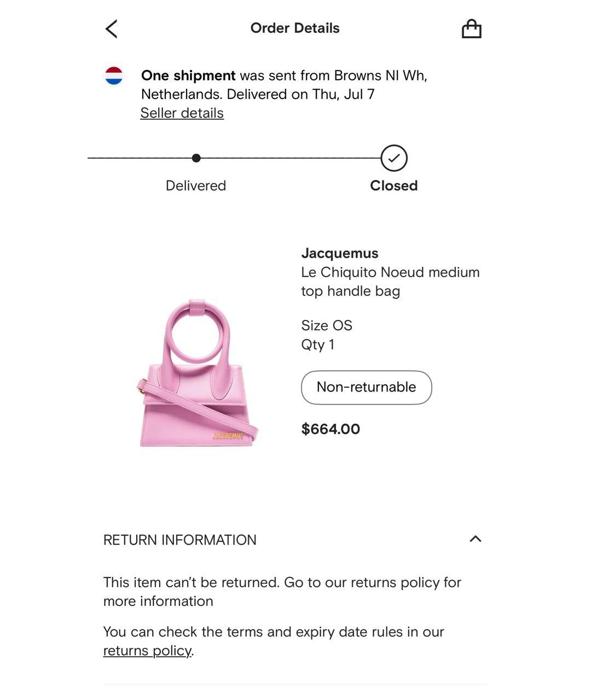Tap the One shipment delivery message
This screenshot has width=591, height=700.
[x=284, y=85]
